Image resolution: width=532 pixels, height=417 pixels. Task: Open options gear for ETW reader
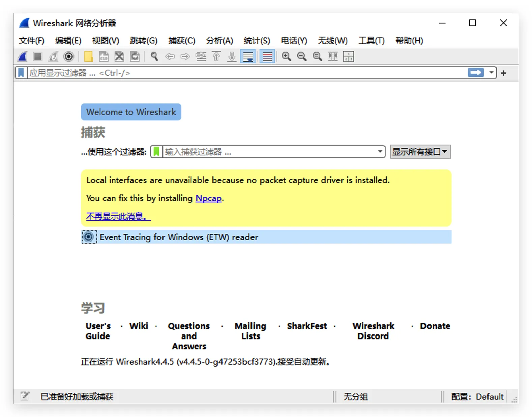tap(89, 237)
